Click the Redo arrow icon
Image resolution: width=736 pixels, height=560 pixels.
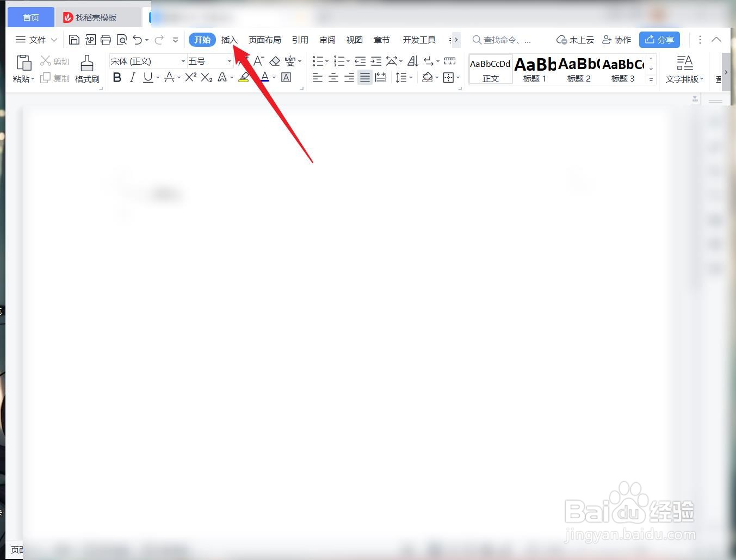pos(159,40)
